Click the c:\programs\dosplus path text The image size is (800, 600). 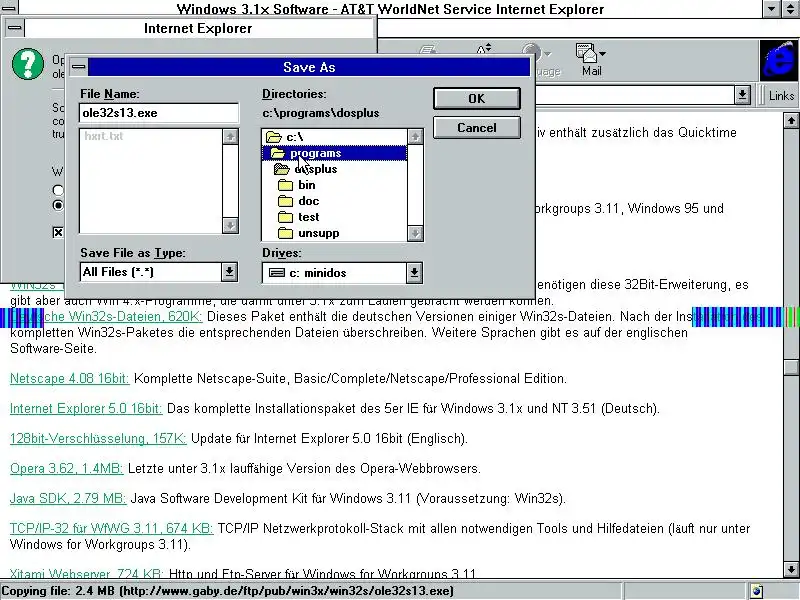pos(320,113)
